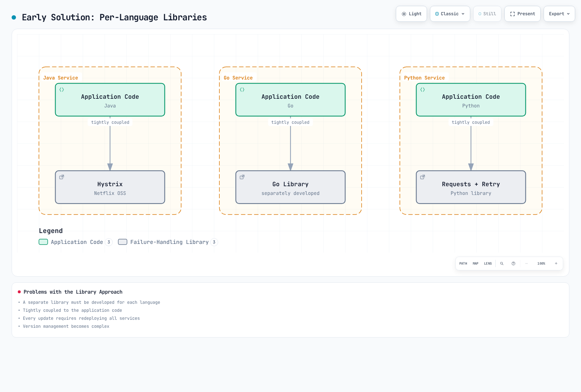Click tightly coupled label in Java Service
The height and width of the screenshot is (392, 581).
click(x=110, y=122)
